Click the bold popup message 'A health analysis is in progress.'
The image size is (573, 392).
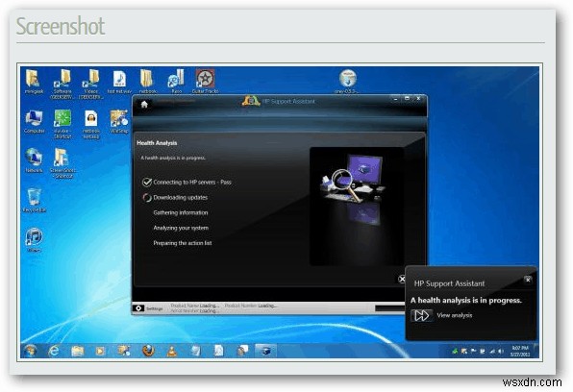tap(466, 301)
